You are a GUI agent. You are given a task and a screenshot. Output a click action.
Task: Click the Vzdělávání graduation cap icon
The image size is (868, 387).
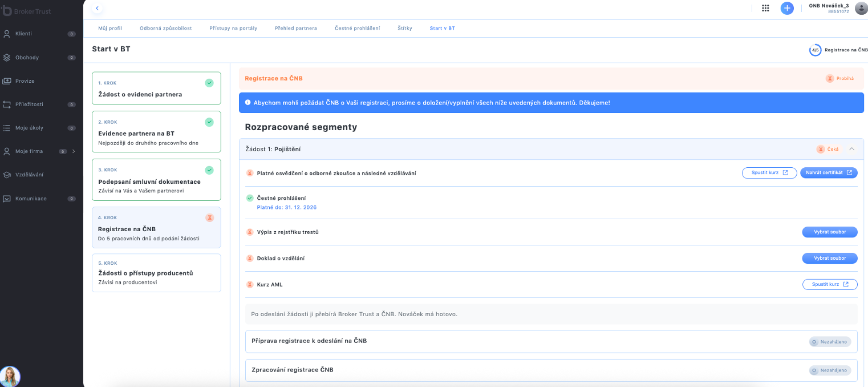coord(7,175)
